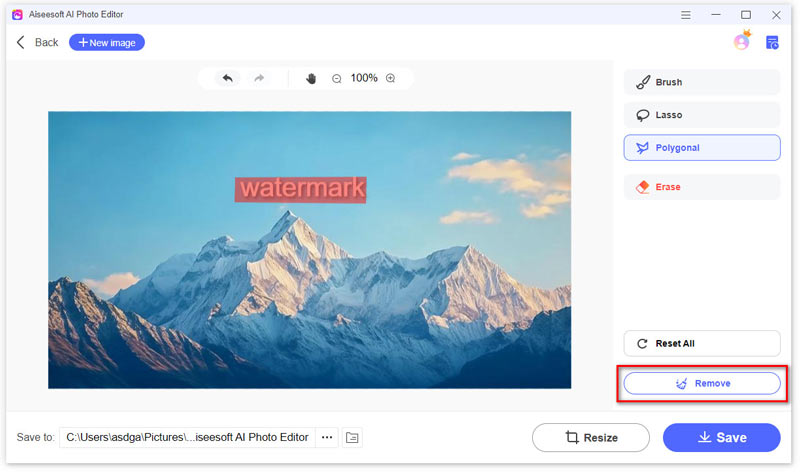This screenshot has width=800, height=472.
Task: Click the mountain image canvas
Action: point(310,250)
